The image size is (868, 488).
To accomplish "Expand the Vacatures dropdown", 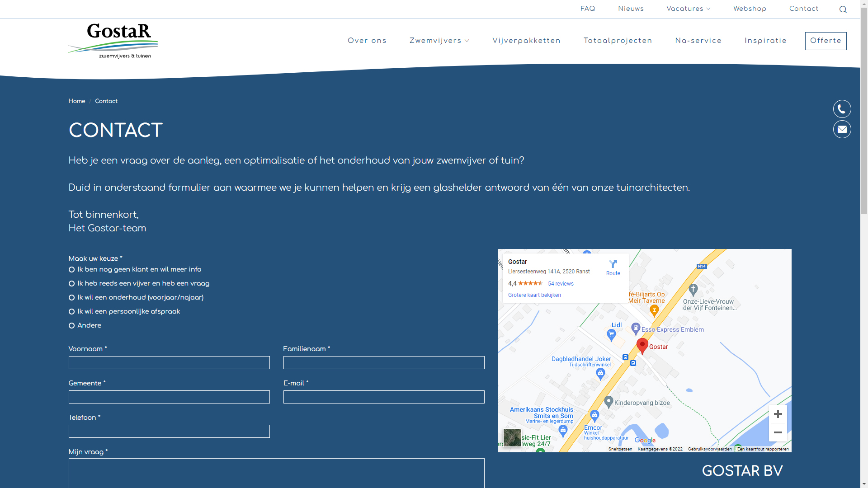I will coord(688,9).
